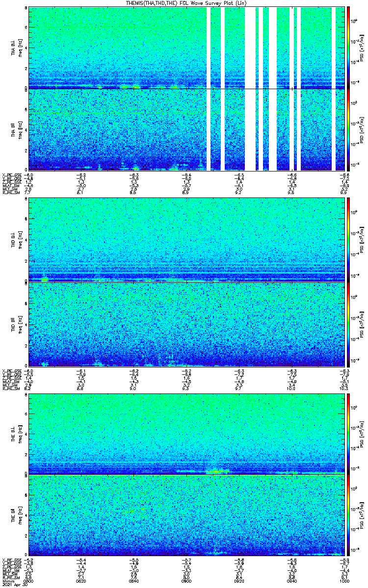
Task: Click the 'hhmm' time axis label
Action: click(7, 581)
